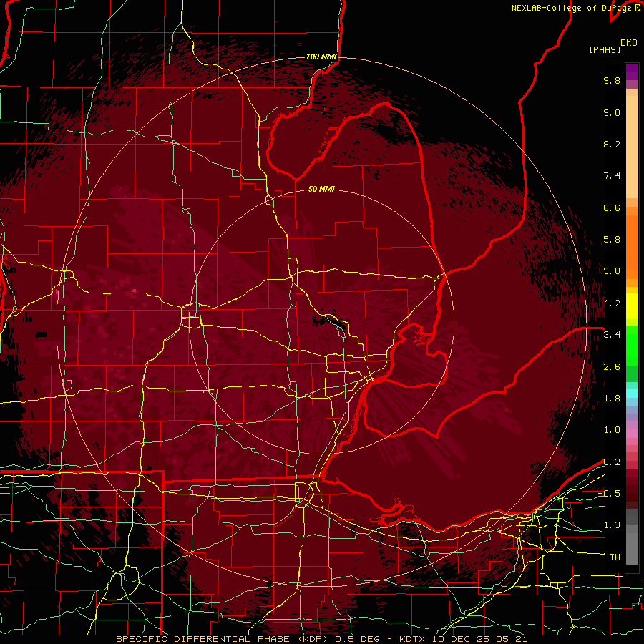Click the 9.0 value on the scale
This screenshot has height=644, width=644.
612,112
